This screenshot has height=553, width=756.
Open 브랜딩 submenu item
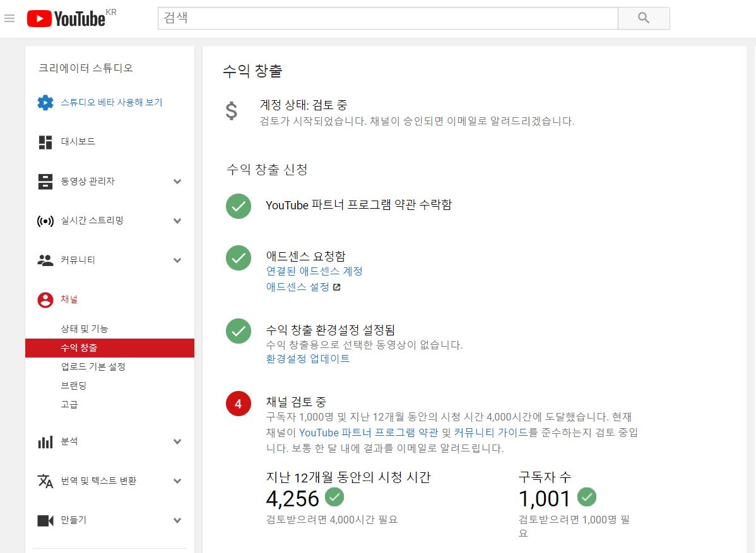74,385
